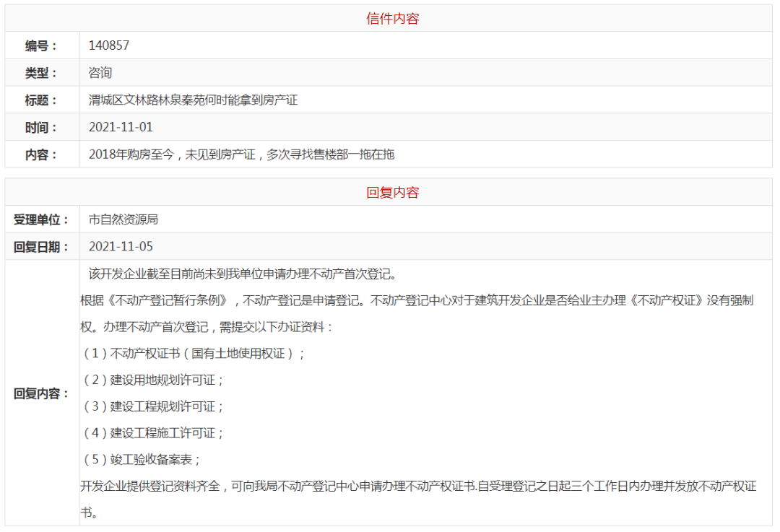
Task: Click the type value 咨询
Action: click(100, 73)
